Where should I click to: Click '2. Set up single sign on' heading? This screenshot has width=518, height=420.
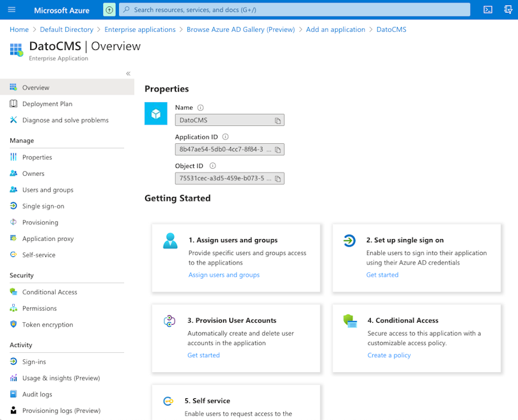coord(405,240)
